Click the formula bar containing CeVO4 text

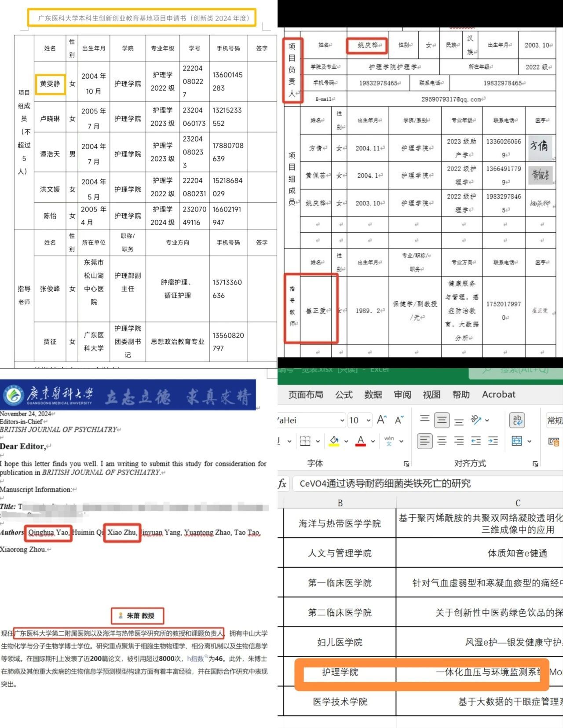pos(422,483)
